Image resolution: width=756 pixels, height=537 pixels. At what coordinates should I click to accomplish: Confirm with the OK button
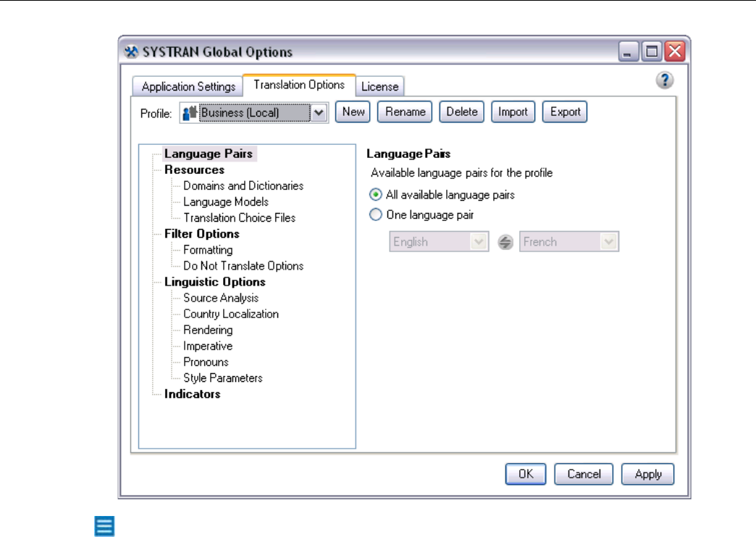coord(526,474)
